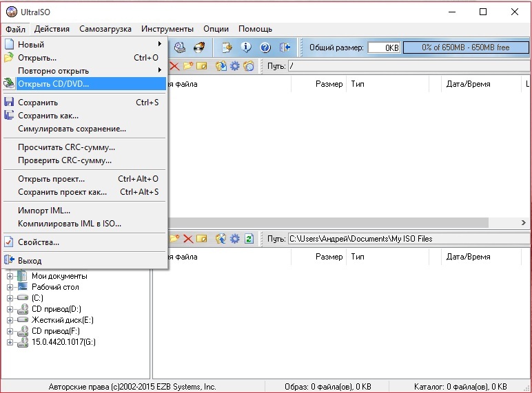The width and height of the screenshot is (532, 393).
Task: Expand the Рабочий стол tree node
Action: pyautogui.click(x=10, y=287)
